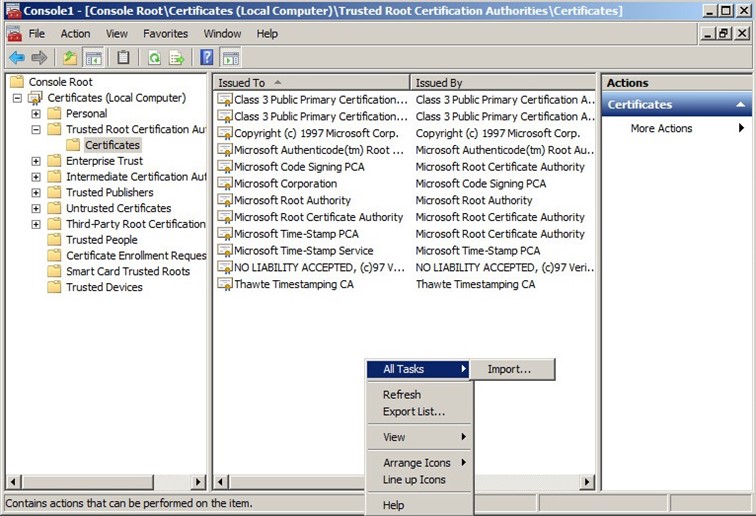The image size is (756, 516).
Task: Open the Action menu
Action: click(75, 33)
